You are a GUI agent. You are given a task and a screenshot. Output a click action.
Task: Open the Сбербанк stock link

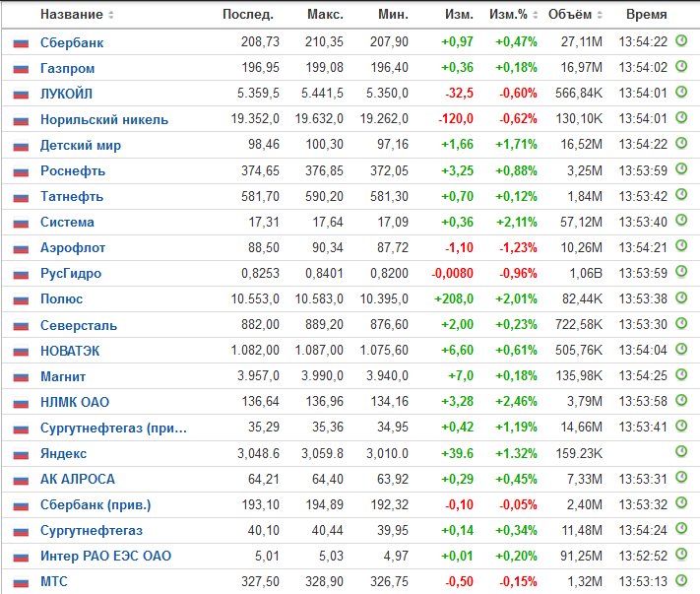pos(72,42)
